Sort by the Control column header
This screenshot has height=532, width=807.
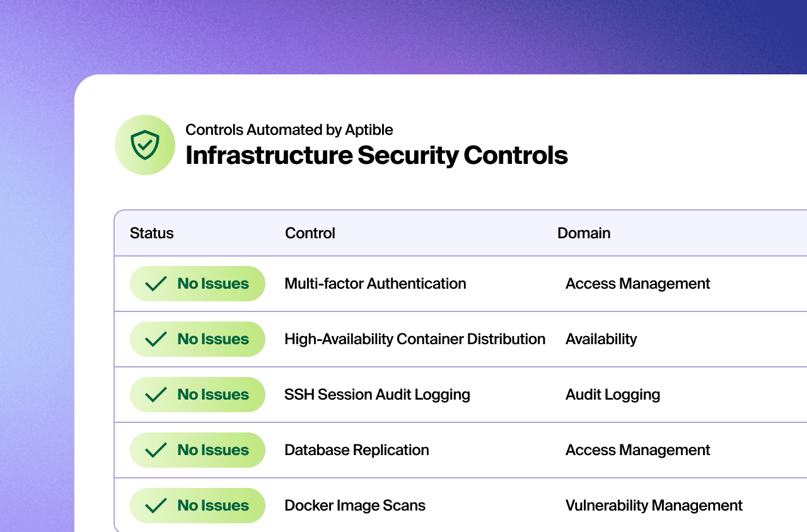[310, 233]
